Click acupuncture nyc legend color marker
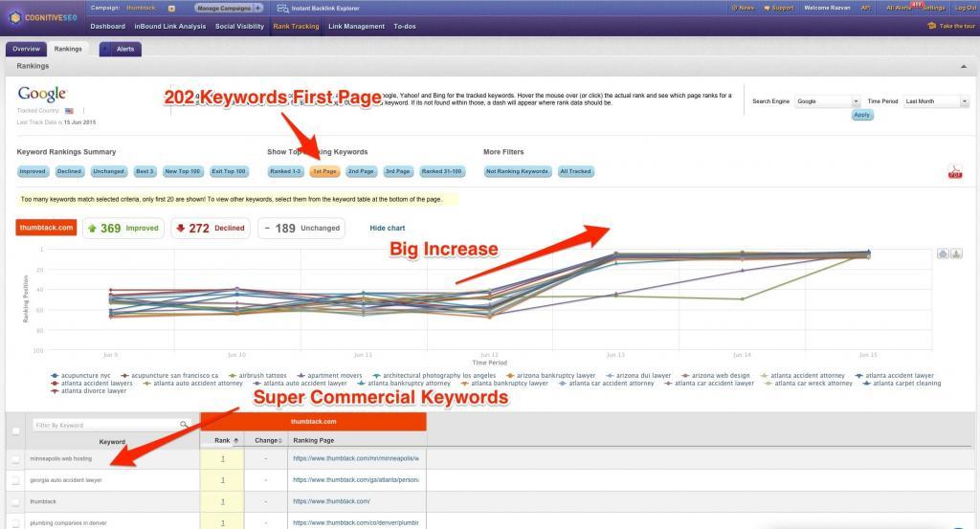The width and height of the screenshot is (980, 529). coord(56,376)
